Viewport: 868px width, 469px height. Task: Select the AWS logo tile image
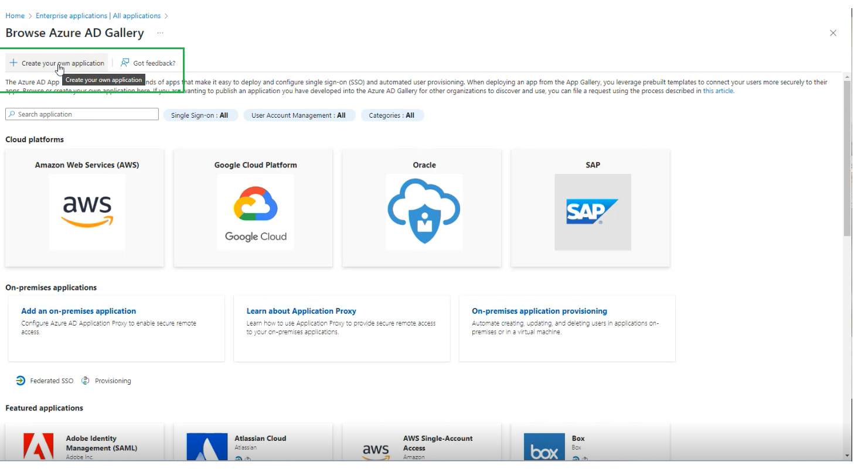tap(87, 212)
